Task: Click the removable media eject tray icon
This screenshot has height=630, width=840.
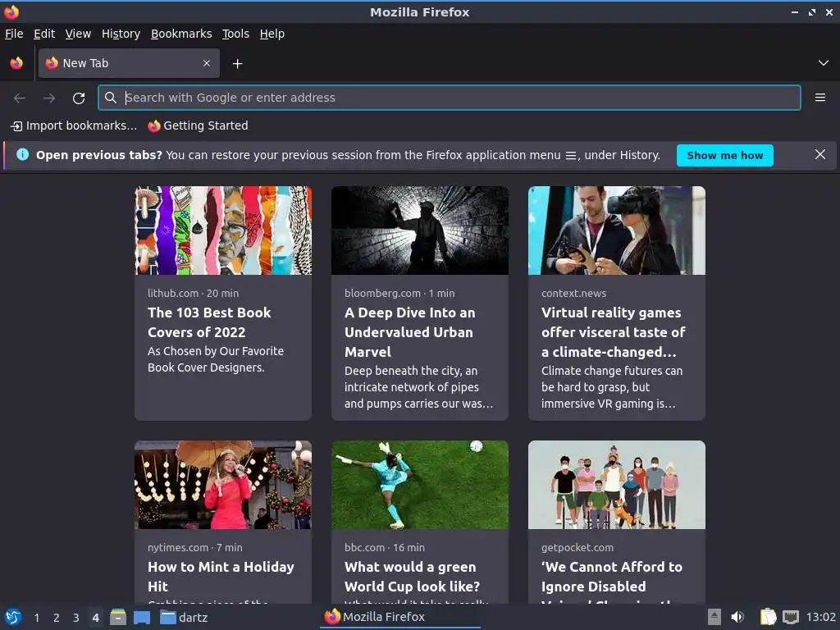Action: click(x=714, y=617)
